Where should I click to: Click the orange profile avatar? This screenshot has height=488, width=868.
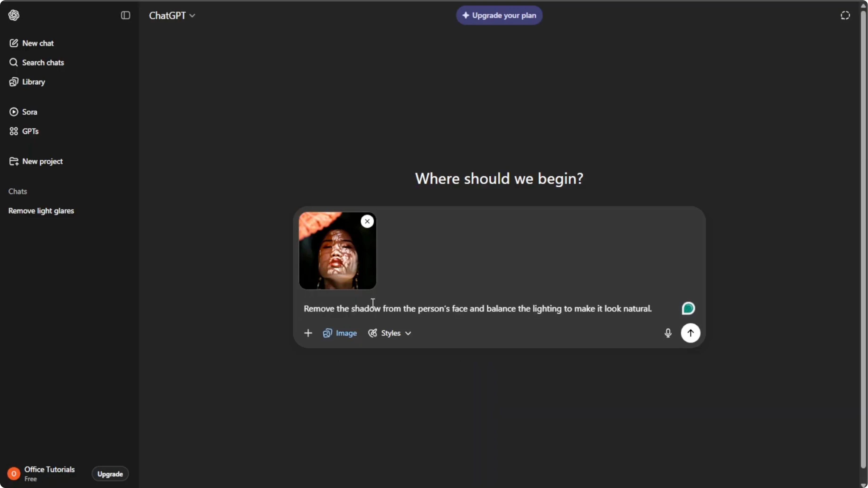pos(14,474)
